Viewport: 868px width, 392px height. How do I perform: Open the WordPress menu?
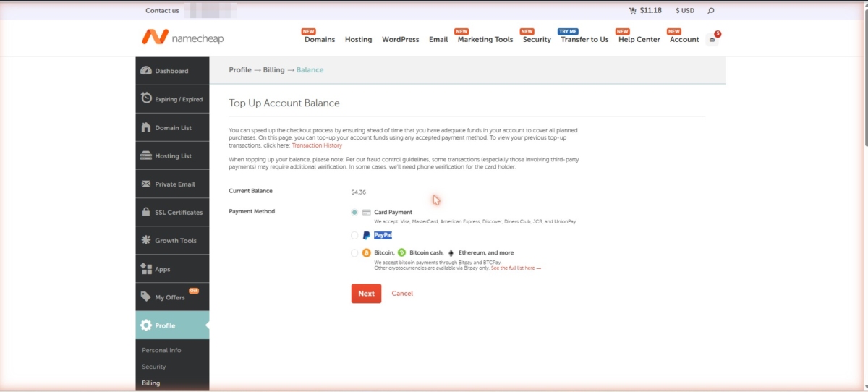pyautogui.click(x=401, y=40)
